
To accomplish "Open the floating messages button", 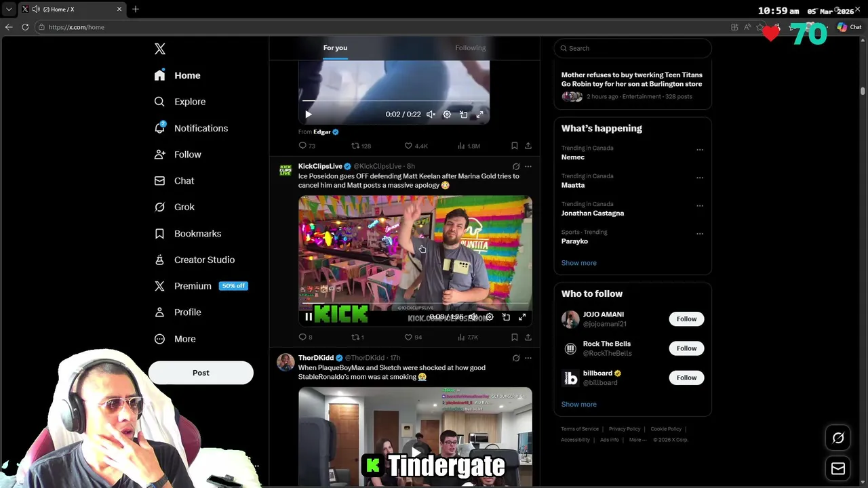I will click(x=838, y=468).
